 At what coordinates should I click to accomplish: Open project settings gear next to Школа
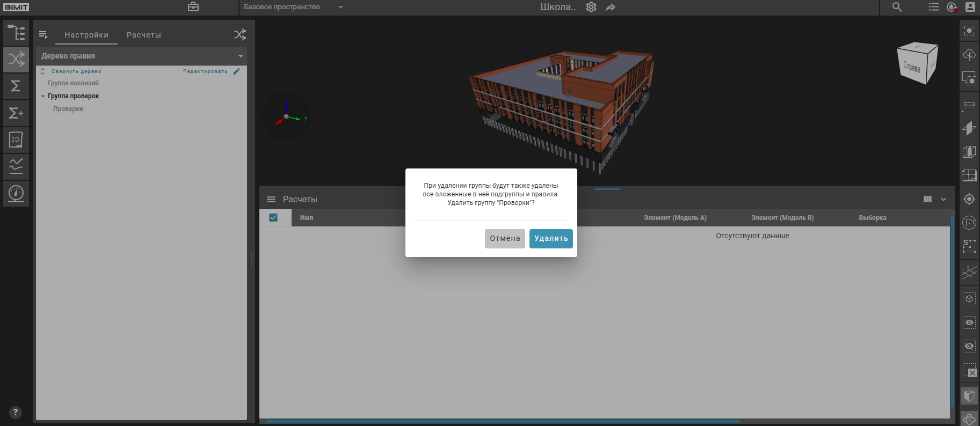(591, 7)
